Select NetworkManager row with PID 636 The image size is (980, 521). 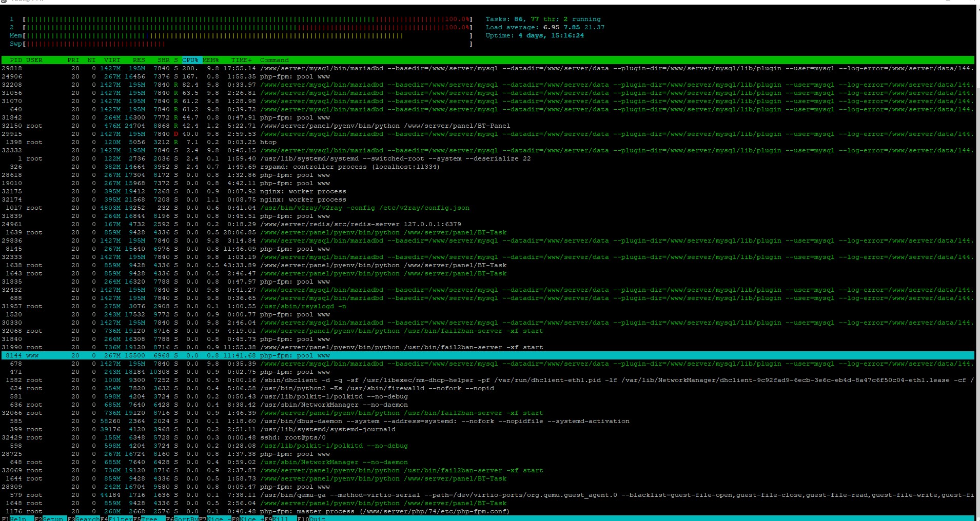tap(487, 405)
